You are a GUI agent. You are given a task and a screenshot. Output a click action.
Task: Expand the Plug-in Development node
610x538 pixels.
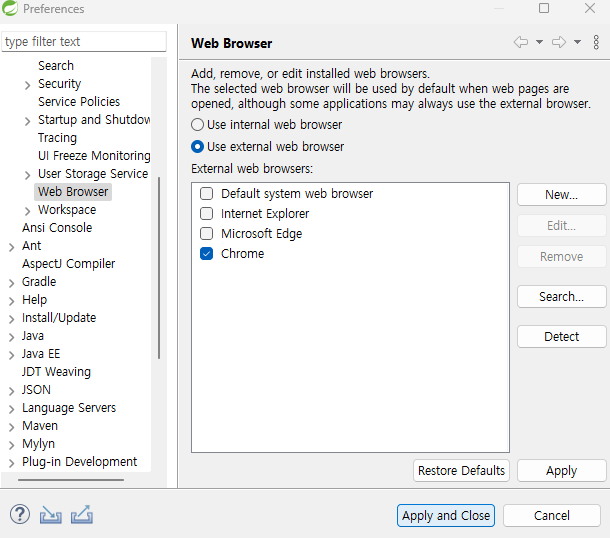pyautogui.click(x=11, y=463)
